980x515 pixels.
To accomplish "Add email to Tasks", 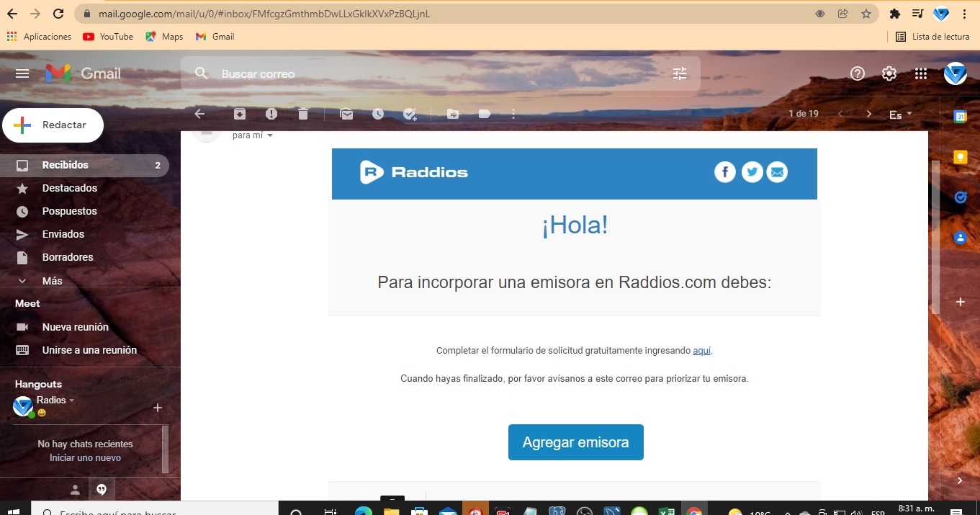I will (410, 114).
